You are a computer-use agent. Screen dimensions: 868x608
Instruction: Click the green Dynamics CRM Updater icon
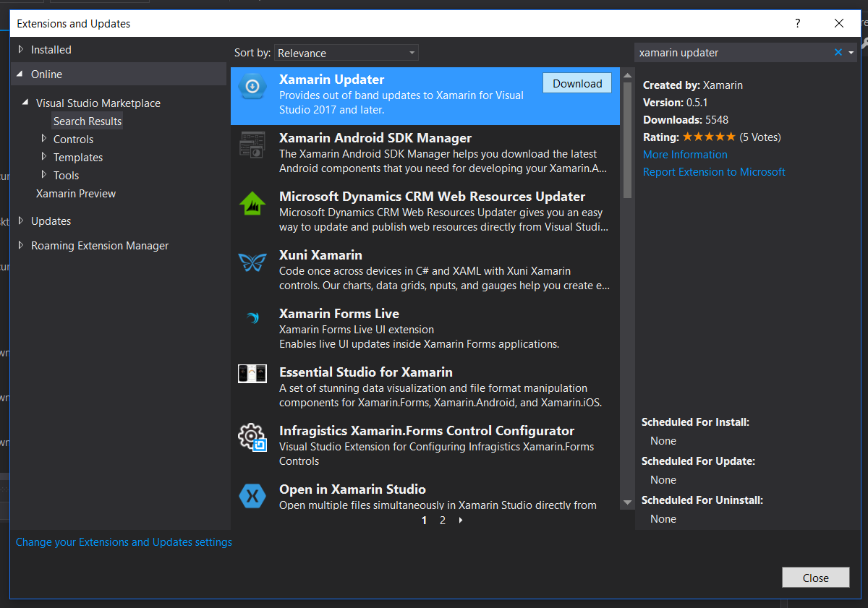252,204
